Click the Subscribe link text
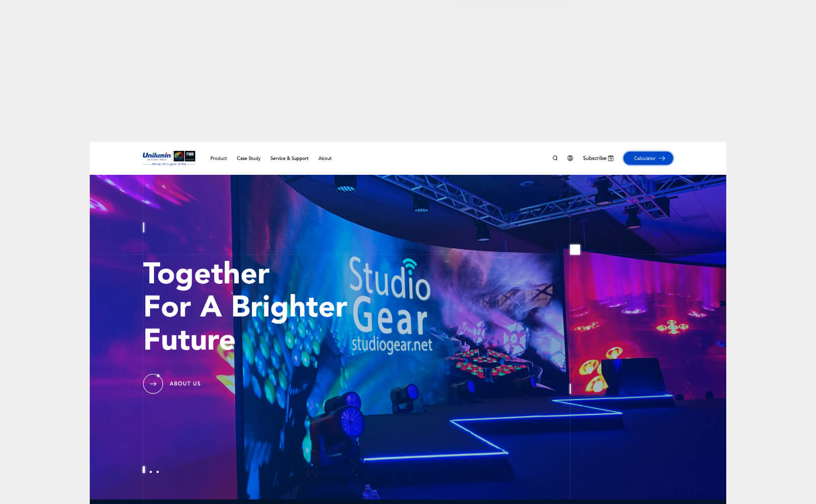This screenshot has height=504, width=816. 594,158
